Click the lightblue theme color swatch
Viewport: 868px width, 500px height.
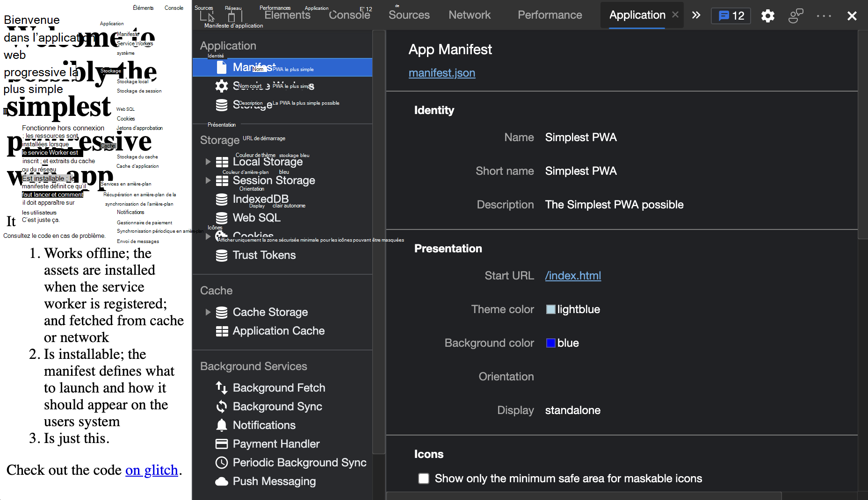click(x=551, y=309)
